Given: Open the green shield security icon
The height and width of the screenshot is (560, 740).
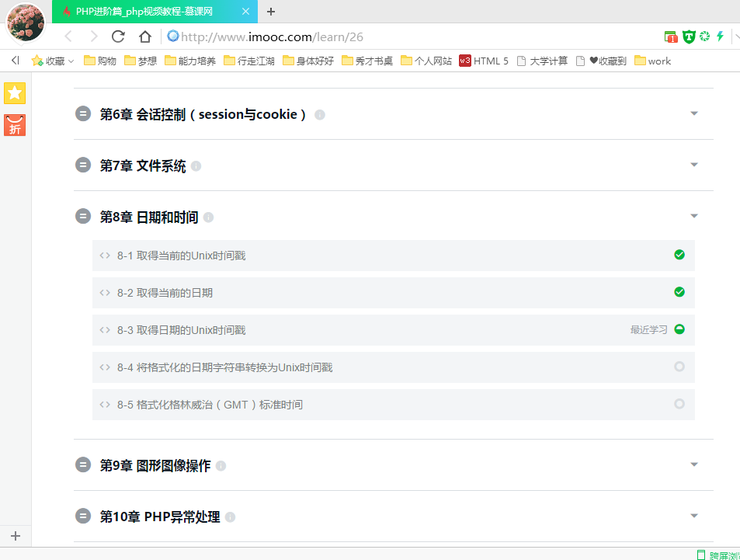Looking at the screenshot, I should [x=689, y=37].
